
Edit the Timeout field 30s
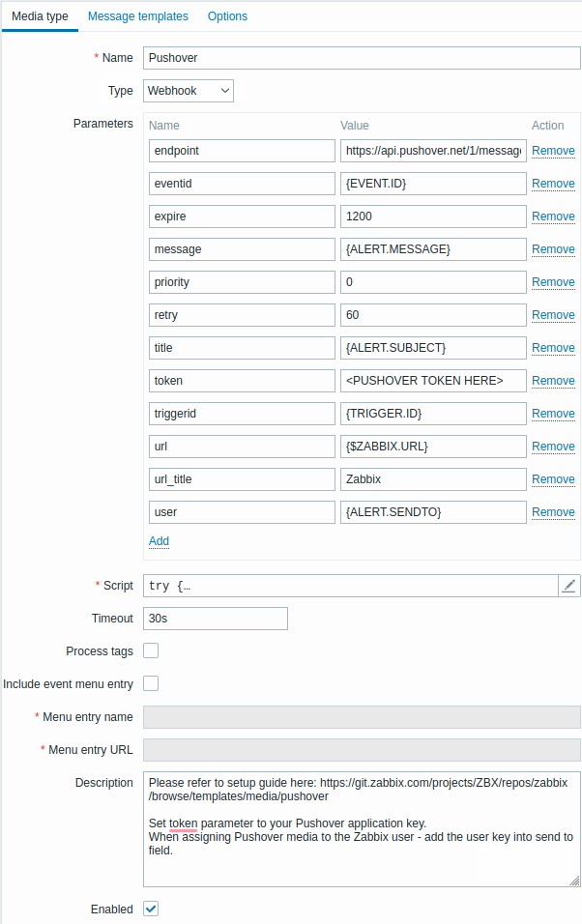[216, 619]
